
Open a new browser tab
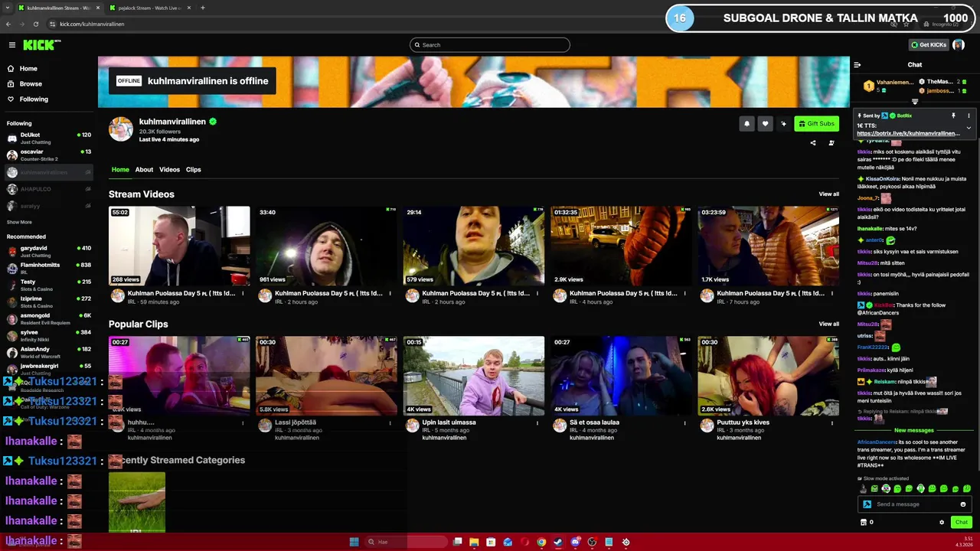pos(203,8)
